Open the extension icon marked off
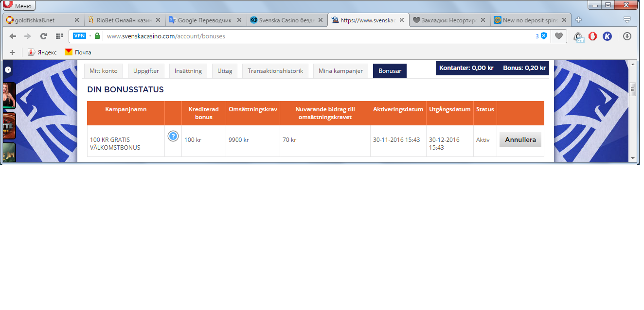The width and height of the screenshot is (644, 310). pyautogui.click(x=578, y=36)
